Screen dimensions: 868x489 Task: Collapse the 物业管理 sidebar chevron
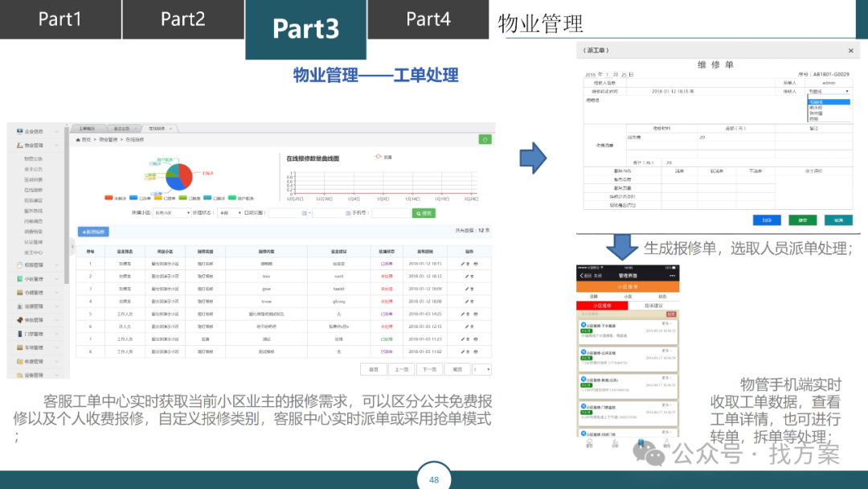tap(57, 145)
